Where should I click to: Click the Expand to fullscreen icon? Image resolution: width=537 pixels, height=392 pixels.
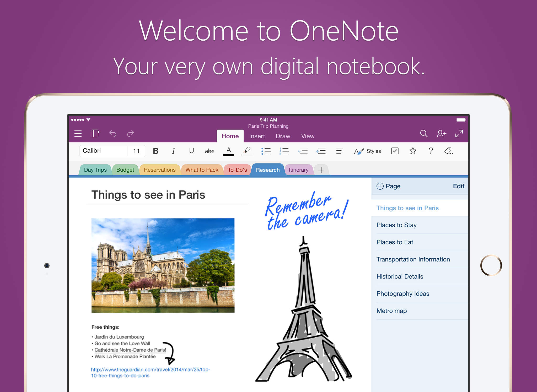459,133
